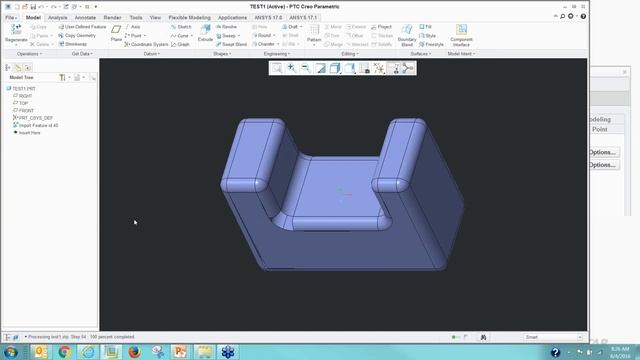
Task: Click the Regenerate icon in Operations
Action: click(16, 29)
